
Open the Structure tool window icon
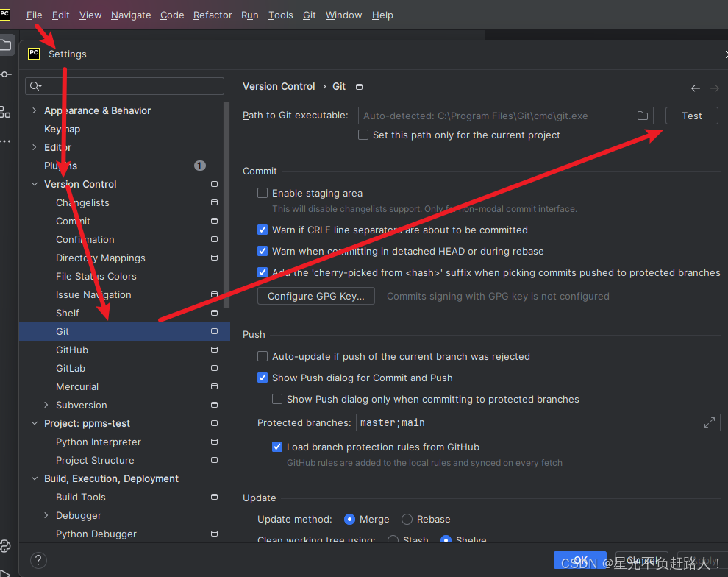(x=5, y=111)
